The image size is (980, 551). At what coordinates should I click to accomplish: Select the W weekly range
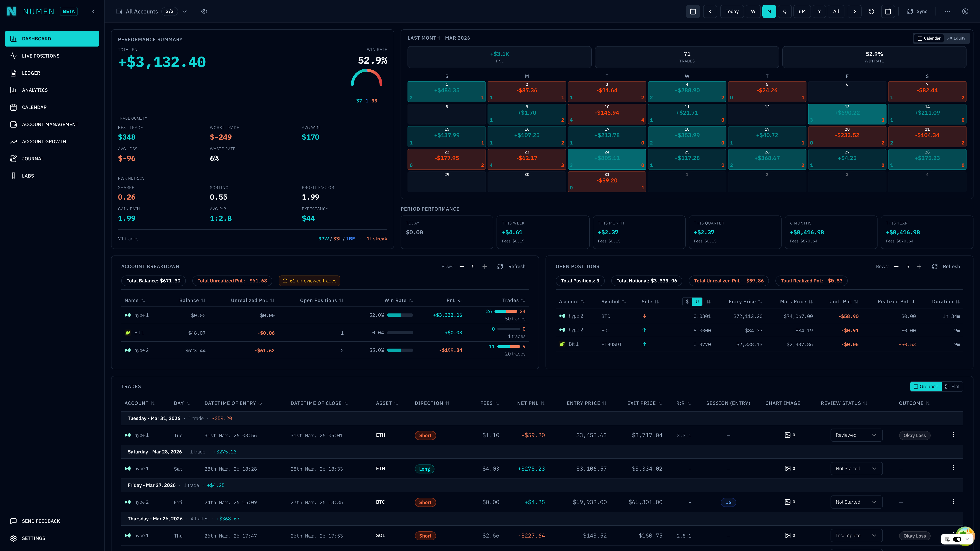point(753,11)
